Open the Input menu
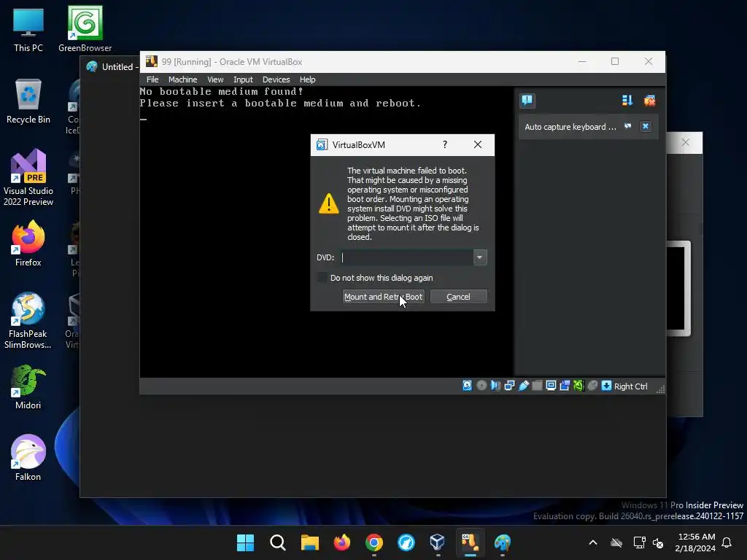 tap(243, 79)
